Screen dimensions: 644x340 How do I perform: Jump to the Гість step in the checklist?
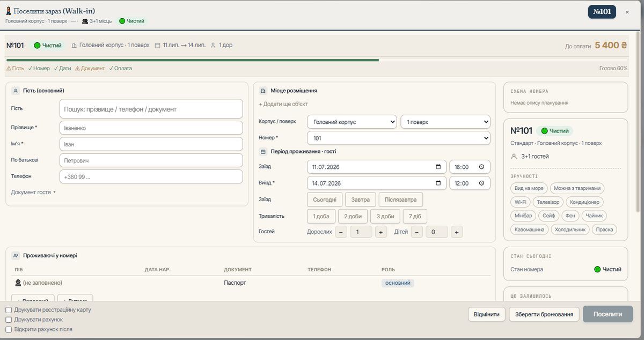point(15,69)
